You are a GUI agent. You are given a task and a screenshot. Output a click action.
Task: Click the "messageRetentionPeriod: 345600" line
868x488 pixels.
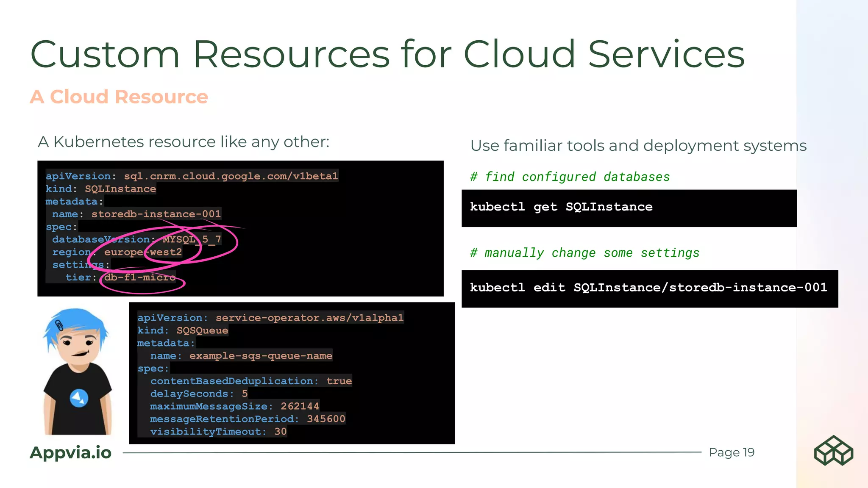tap(248, 419)
